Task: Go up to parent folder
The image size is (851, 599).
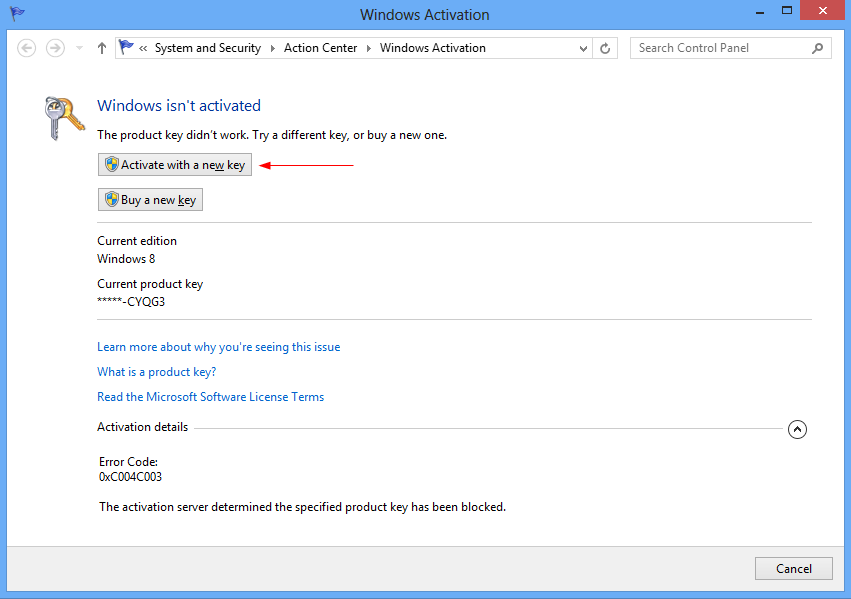Action: [101, 47]
